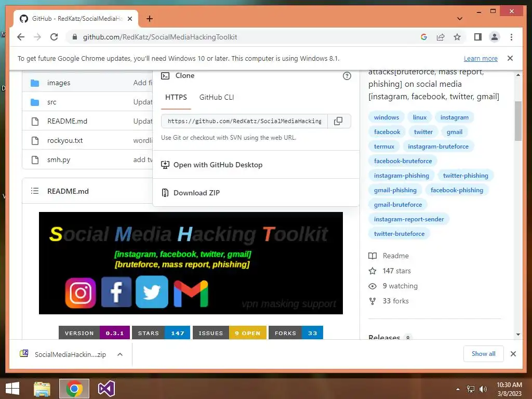Open the smh.py file
This screenshot has width=532, height=399.
point(59,160)
